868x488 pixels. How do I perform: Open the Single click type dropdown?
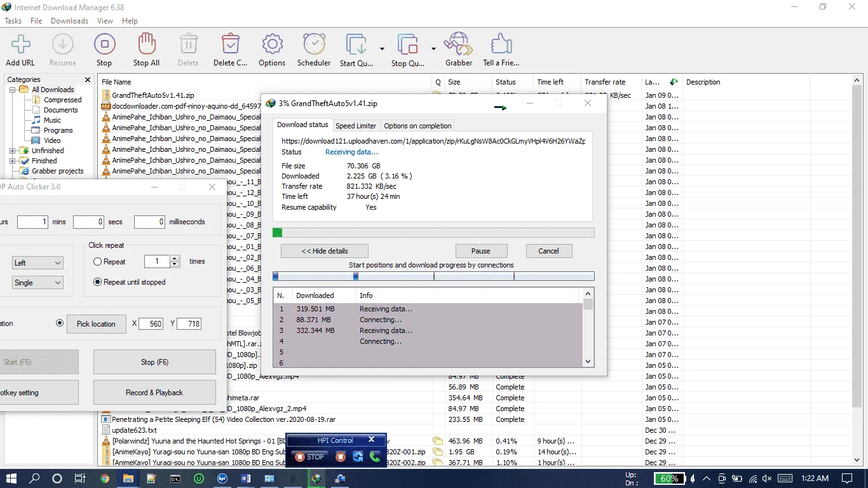pos(38,283)
